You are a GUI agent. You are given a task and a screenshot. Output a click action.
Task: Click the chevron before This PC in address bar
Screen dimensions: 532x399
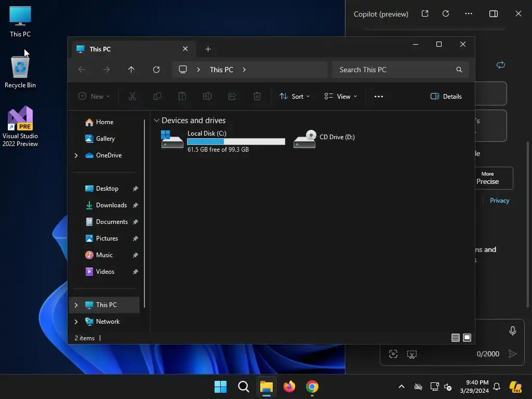(198, 70)
